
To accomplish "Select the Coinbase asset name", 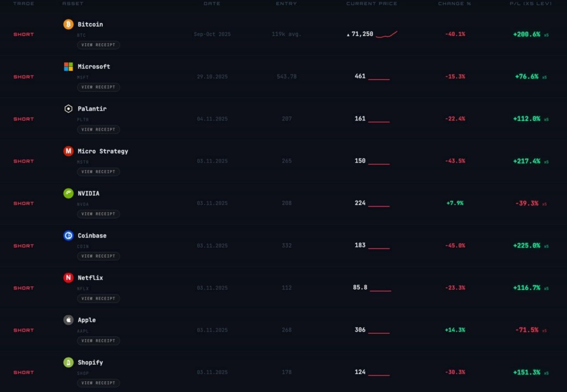I will [x=92, y=235].
